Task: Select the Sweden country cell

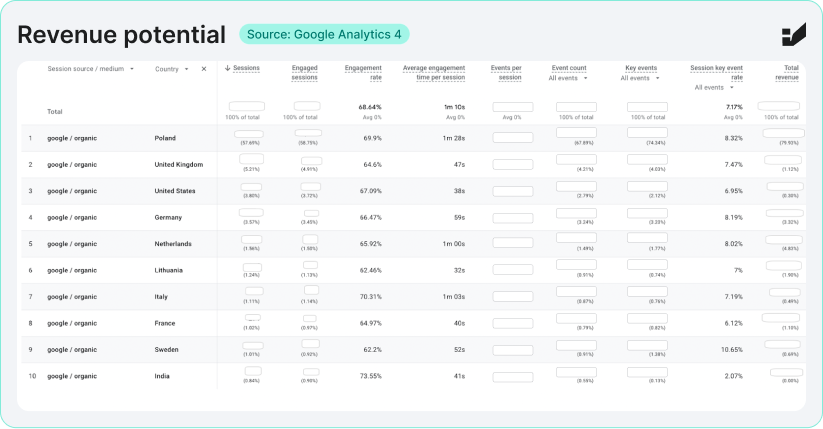Action: pos(166,350)
